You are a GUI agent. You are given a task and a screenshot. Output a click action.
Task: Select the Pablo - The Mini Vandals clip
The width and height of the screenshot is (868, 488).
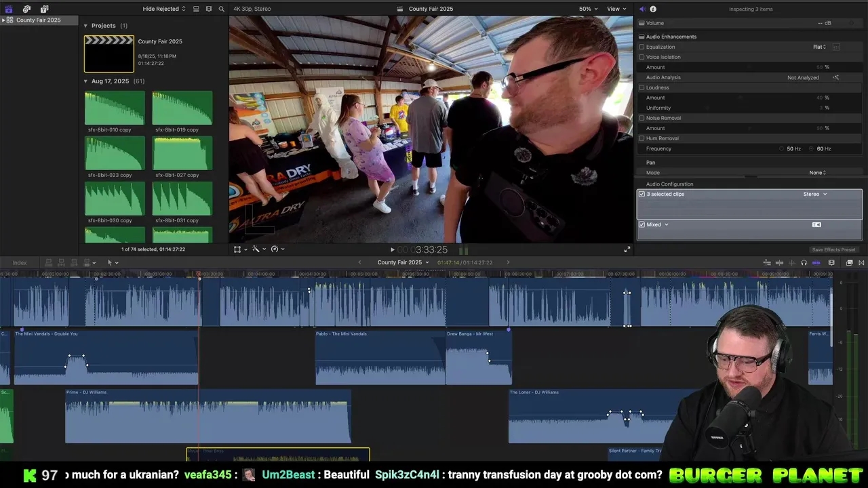point(380,357)
